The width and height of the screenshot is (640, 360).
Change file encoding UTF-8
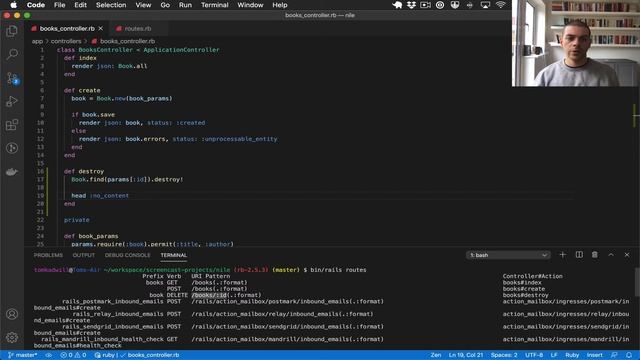coord(534,355)
